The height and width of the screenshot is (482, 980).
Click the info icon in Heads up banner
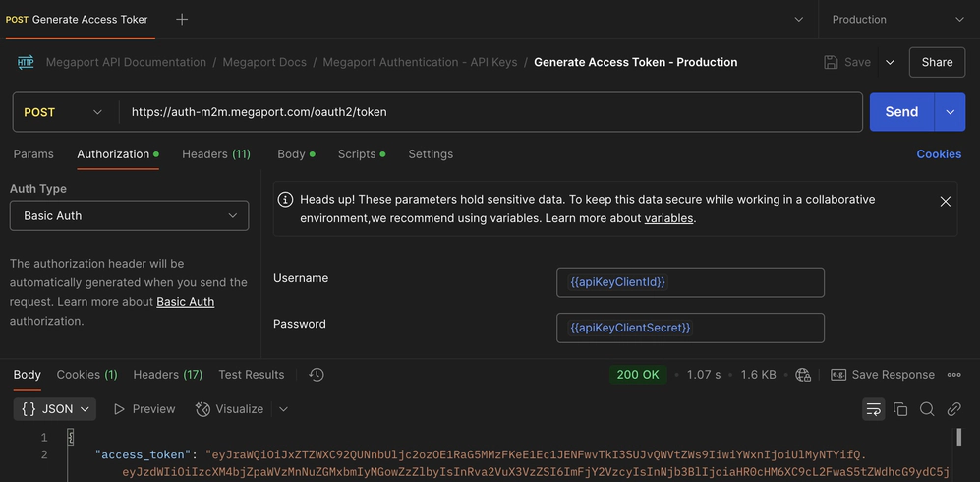[285, 200]
